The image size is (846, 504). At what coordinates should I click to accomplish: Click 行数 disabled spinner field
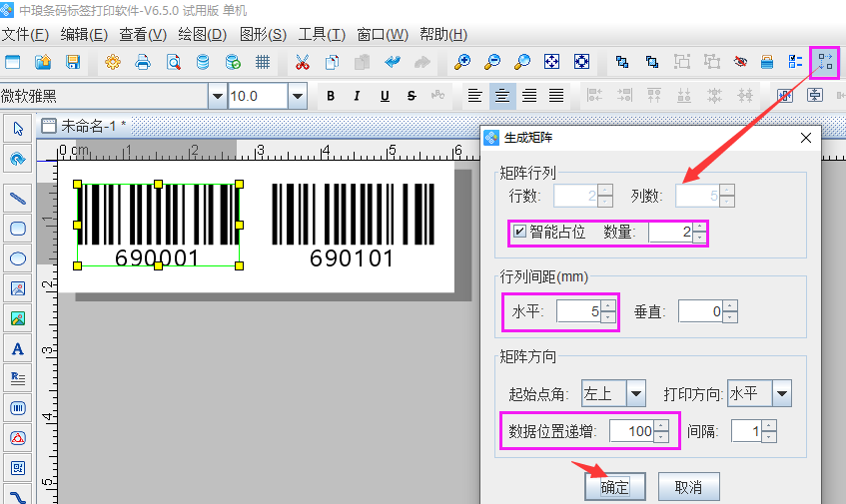click(x=575, y=196)
